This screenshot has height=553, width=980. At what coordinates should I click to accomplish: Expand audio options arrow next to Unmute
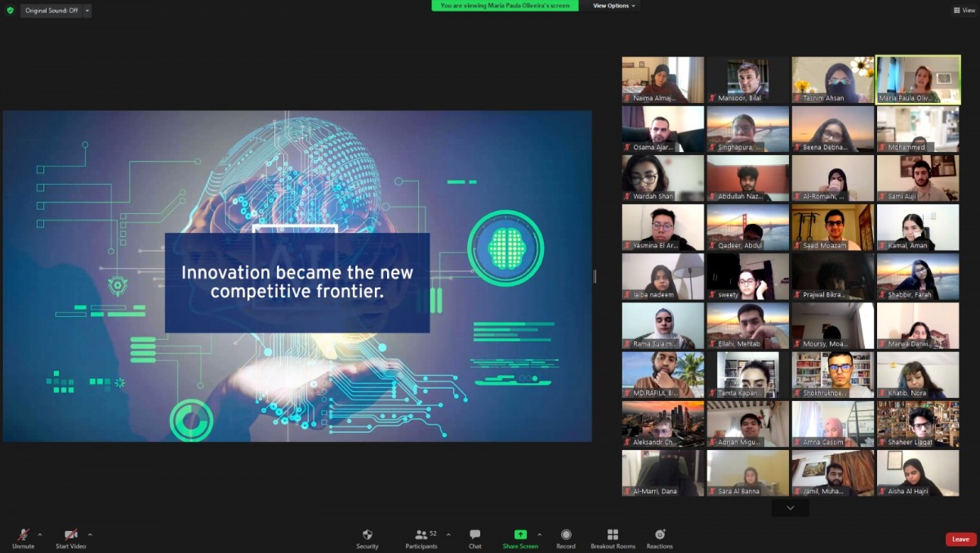[40, 535]
